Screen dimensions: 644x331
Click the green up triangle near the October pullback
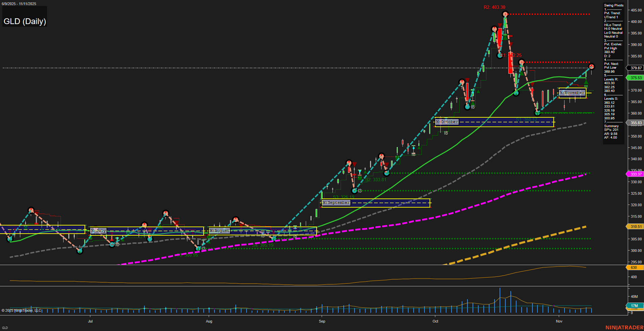coord(478,91)
